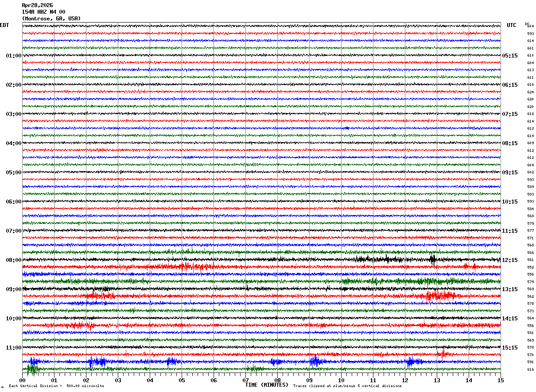The height and width of the screenshot is (392, 536).
Task: Select the 09:00 EDT time label
Action: click(14, 289)
